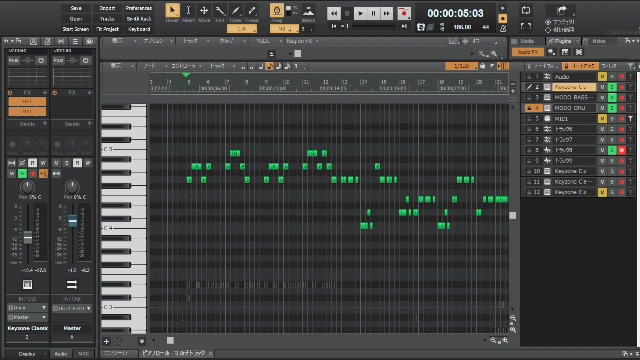This screenshot has width=640, height=360.
Task: Toggle the Snap to grid icon
Action: [x=277, y=11]
